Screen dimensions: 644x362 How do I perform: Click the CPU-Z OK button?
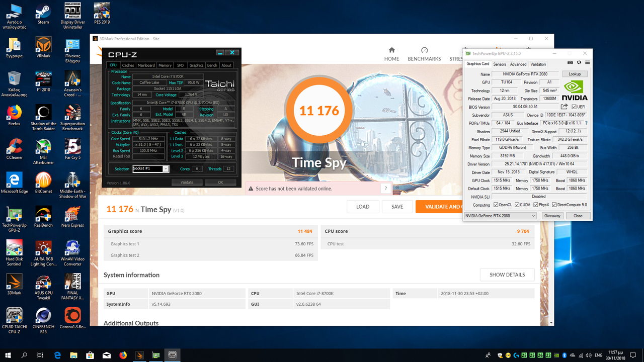(220, 183)
